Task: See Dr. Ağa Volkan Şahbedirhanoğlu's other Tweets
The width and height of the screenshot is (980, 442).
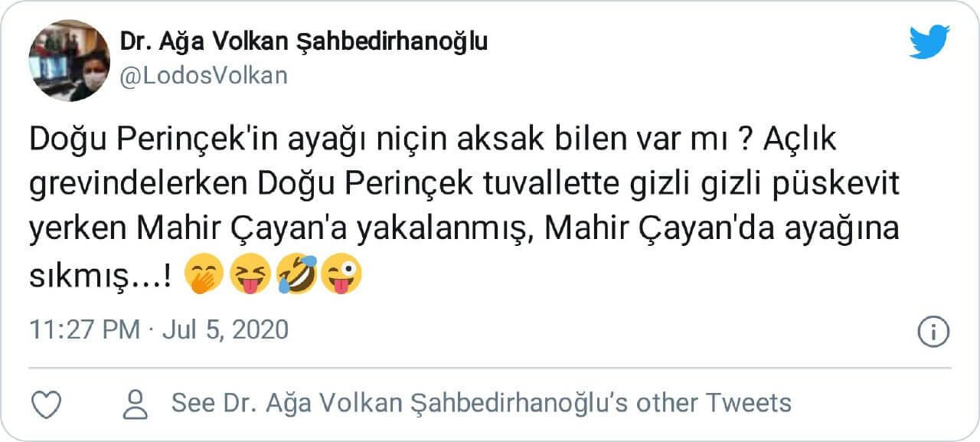Action: 481,403
